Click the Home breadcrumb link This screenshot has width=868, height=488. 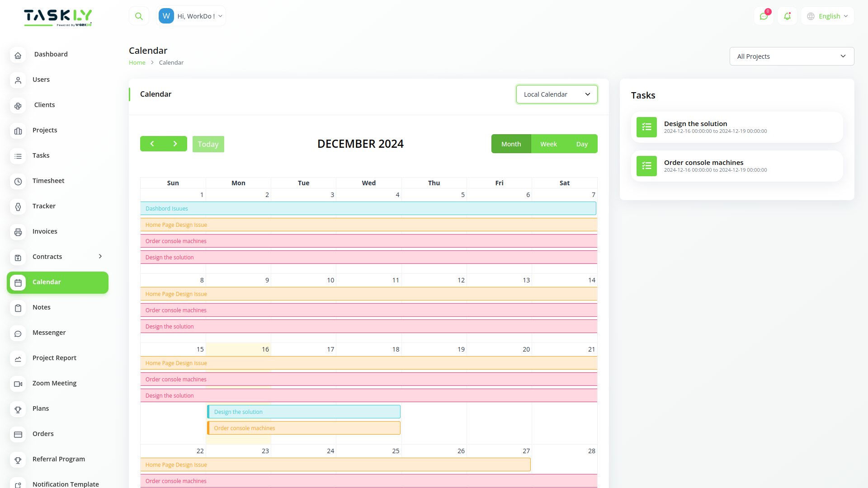(137, 63)
